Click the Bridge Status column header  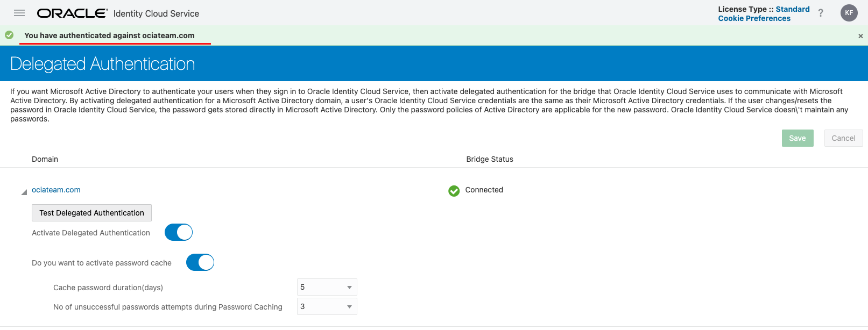[490, 159]
